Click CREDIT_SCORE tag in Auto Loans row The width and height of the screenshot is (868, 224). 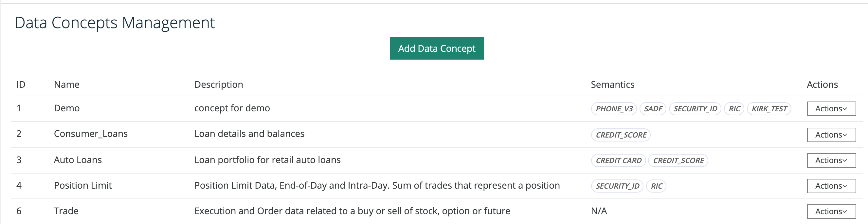point(678,160)
